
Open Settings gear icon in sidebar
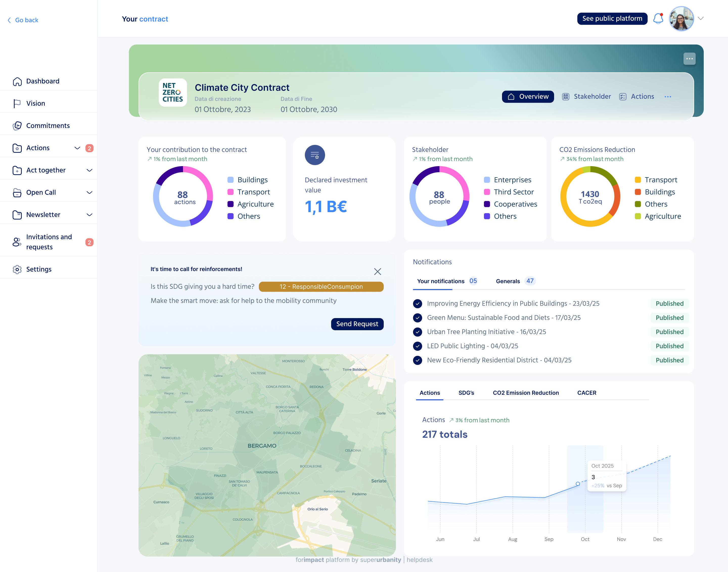click(17, 269)
